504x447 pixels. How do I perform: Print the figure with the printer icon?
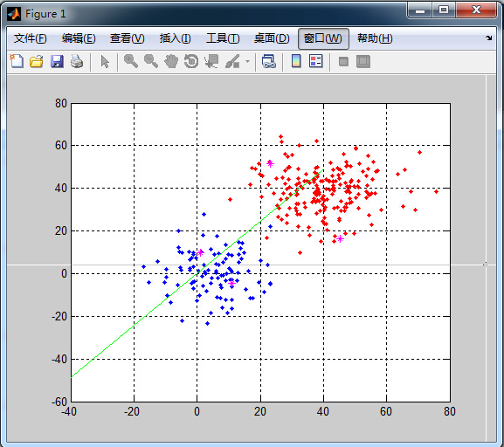point(77,61)
